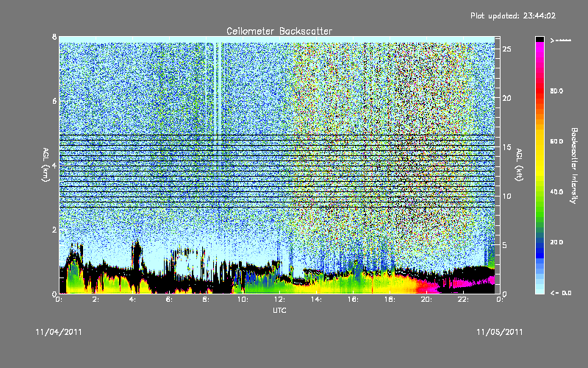Click the 6 km tick label
Image resolution: width=588 pixels, height=368 pixels.
tap(54, 101)
